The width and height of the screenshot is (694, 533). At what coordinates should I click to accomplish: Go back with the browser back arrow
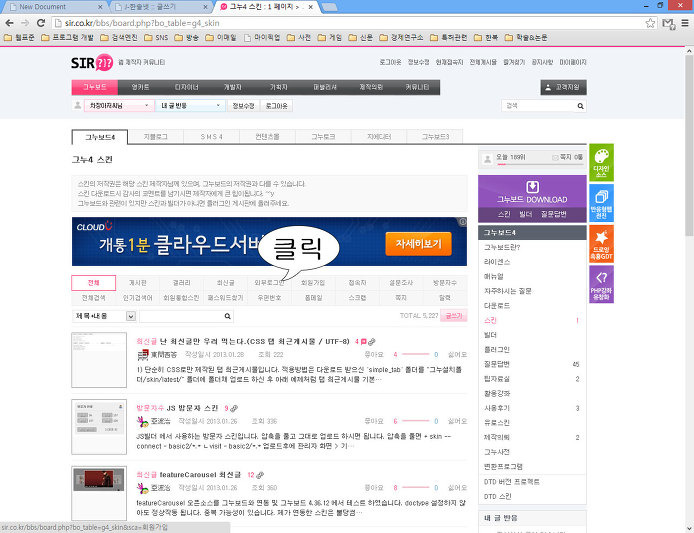pos(9,23)
